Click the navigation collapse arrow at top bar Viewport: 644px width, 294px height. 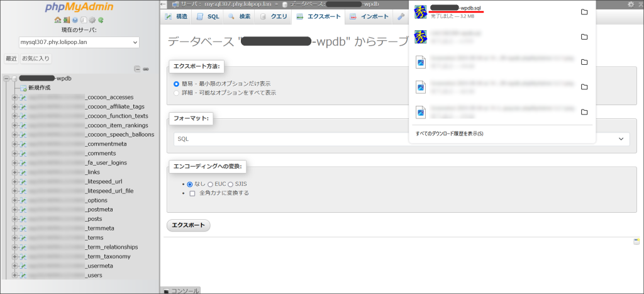164,4
